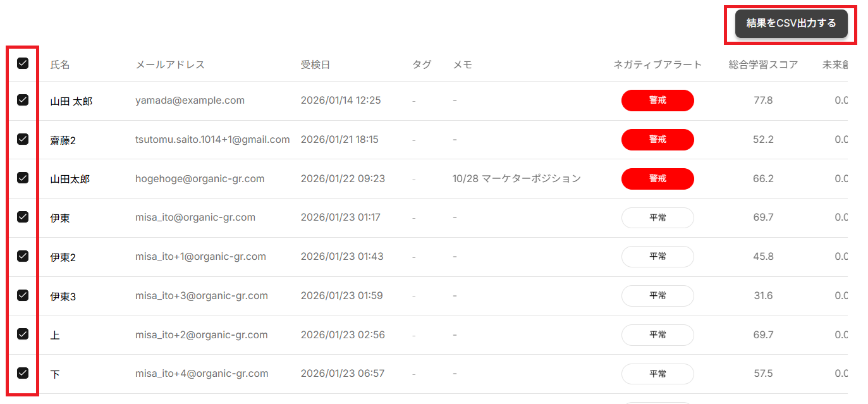
Task: Uncheck the row checkbox for misa_ito@organic-gr.com
Action: pos(23,217)
